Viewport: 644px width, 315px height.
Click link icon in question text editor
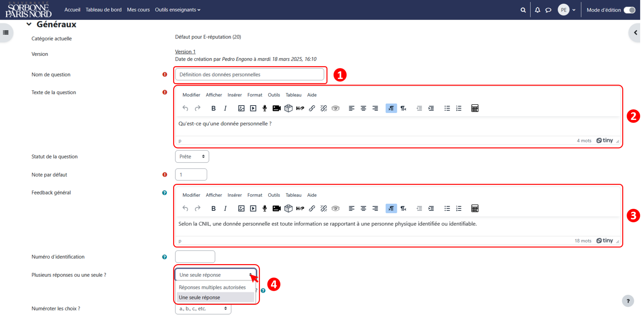(312, 108)
